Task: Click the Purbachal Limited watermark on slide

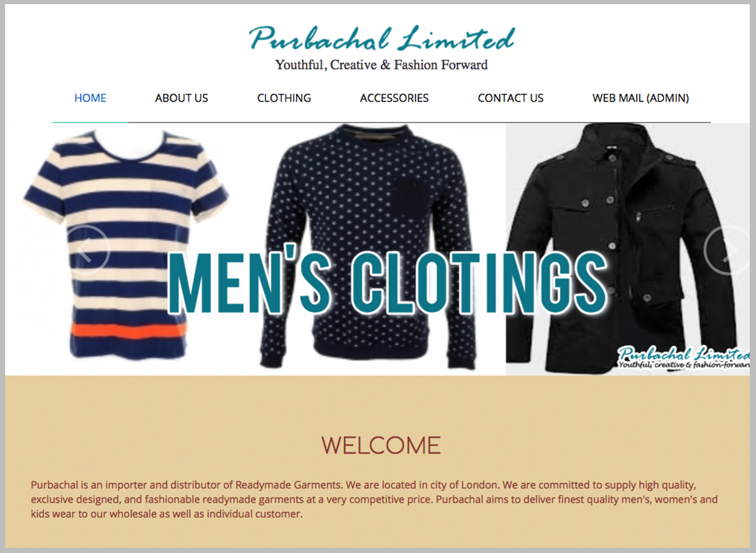Action: tap(683, 358)
